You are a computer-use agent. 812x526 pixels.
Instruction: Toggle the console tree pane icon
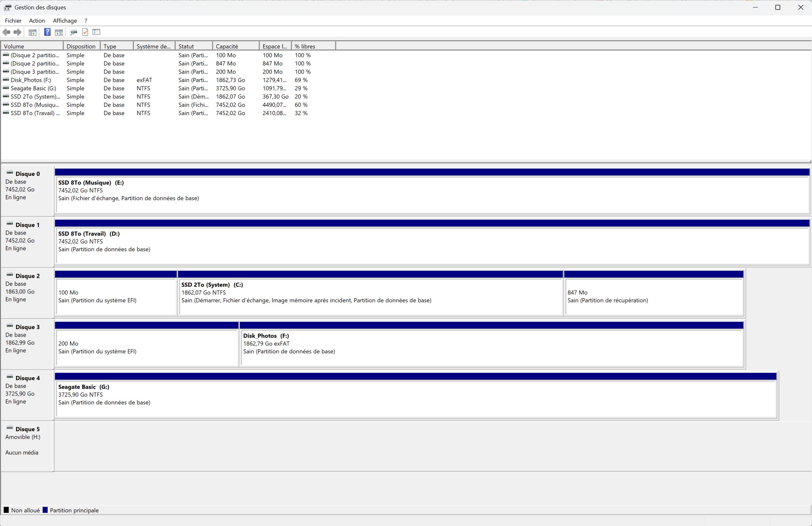click(32, 32)
